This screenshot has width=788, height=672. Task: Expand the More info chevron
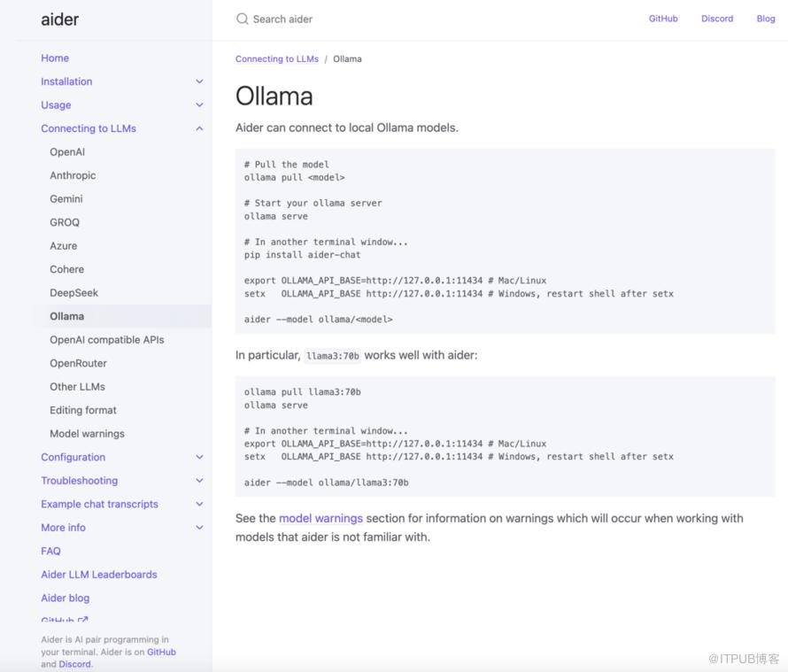pos(199,528)
